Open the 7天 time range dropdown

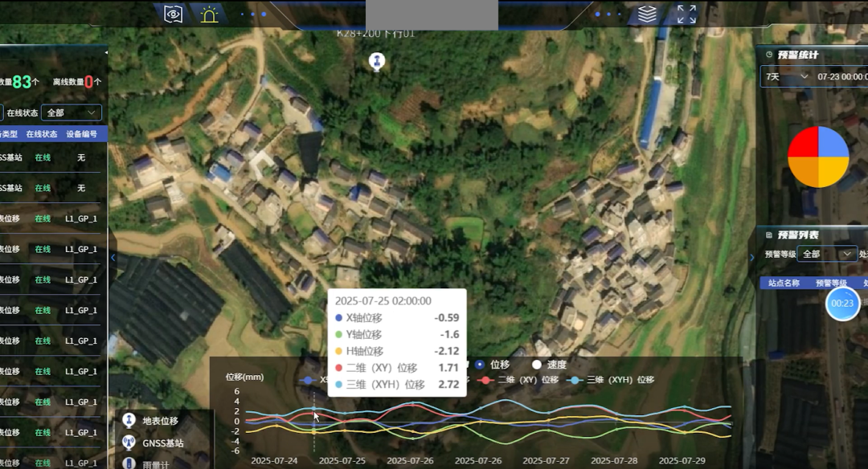[787, 77]
